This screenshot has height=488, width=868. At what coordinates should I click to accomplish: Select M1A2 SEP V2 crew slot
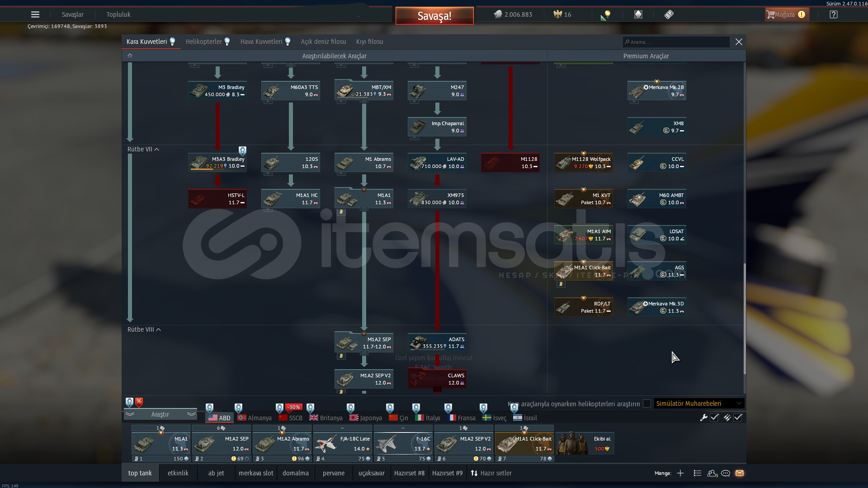click(x=464, y=443)
